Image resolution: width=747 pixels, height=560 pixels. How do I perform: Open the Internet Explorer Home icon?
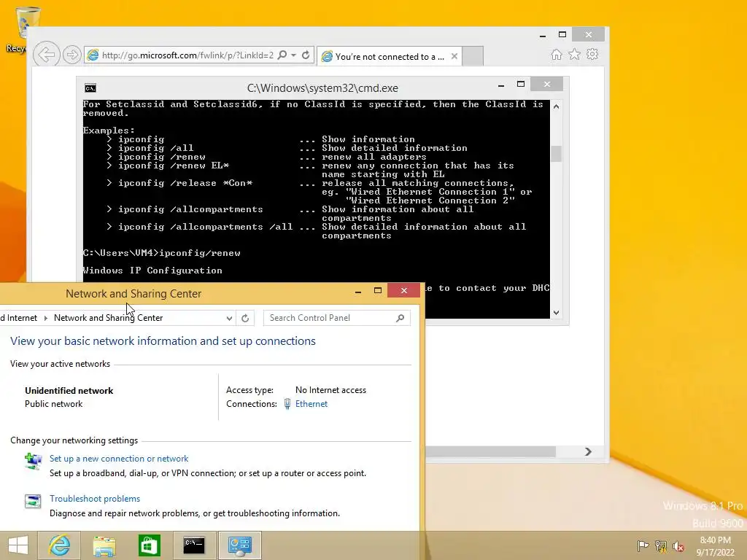point(556,54)
